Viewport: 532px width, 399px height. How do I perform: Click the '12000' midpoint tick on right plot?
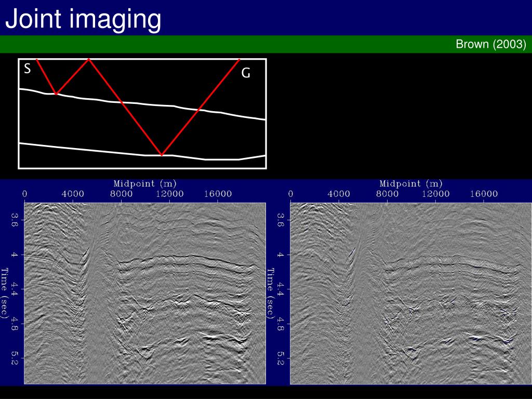(x=435, y=194)
